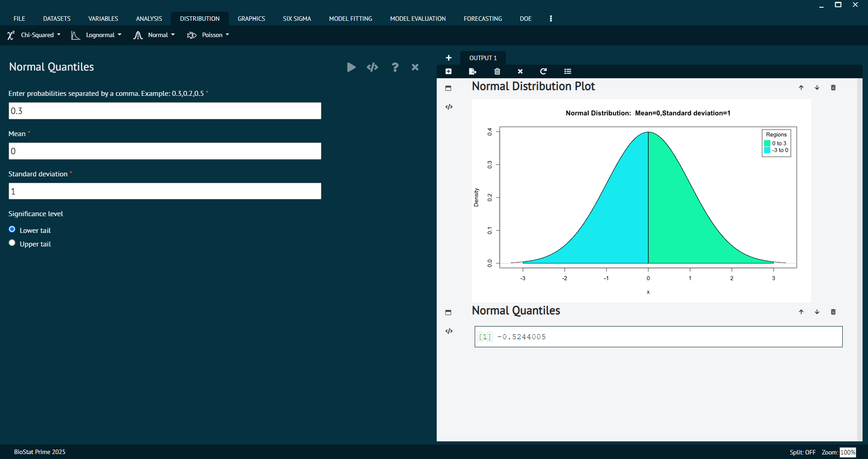This screenshot has height=459, width=868.
Task: Click the Normal Quantiles output heading
Action: (x=516, y=311)
